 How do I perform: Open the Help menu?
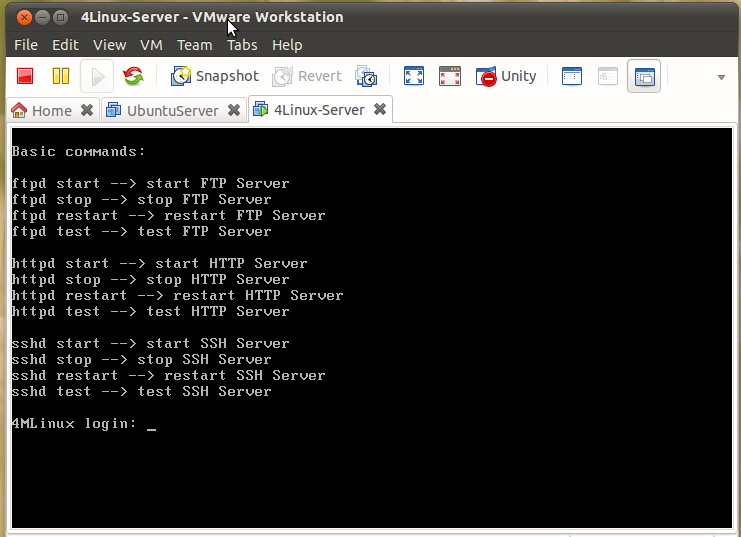coord(287,45)
